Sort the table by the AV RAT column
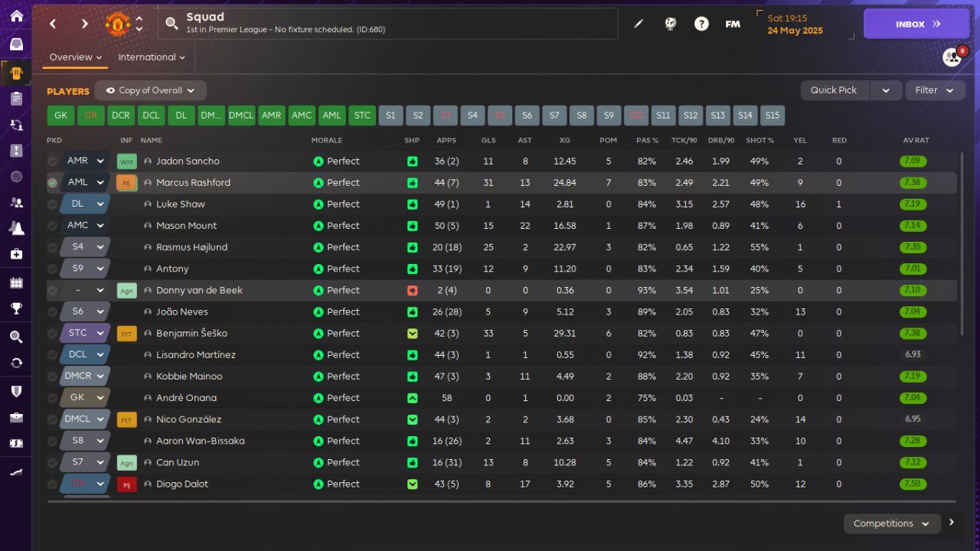Viewport: 980px width, 551px height. 916,140
